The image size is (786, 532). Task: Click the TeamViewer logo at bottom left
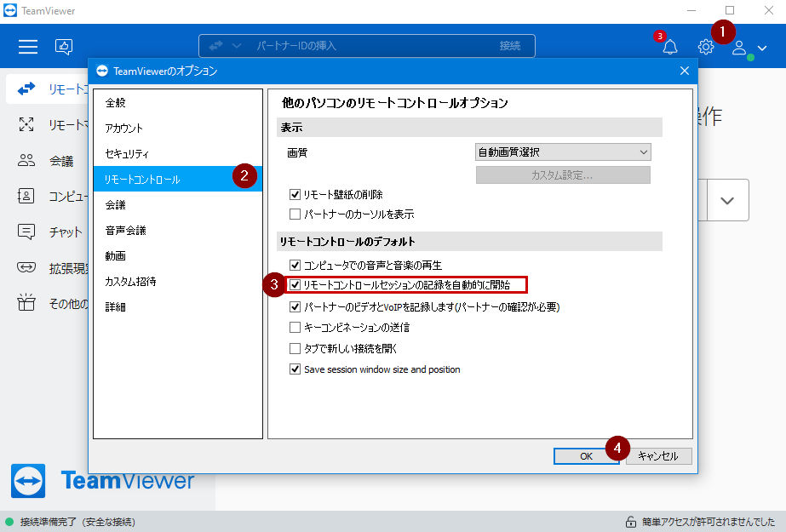(28, 481)
